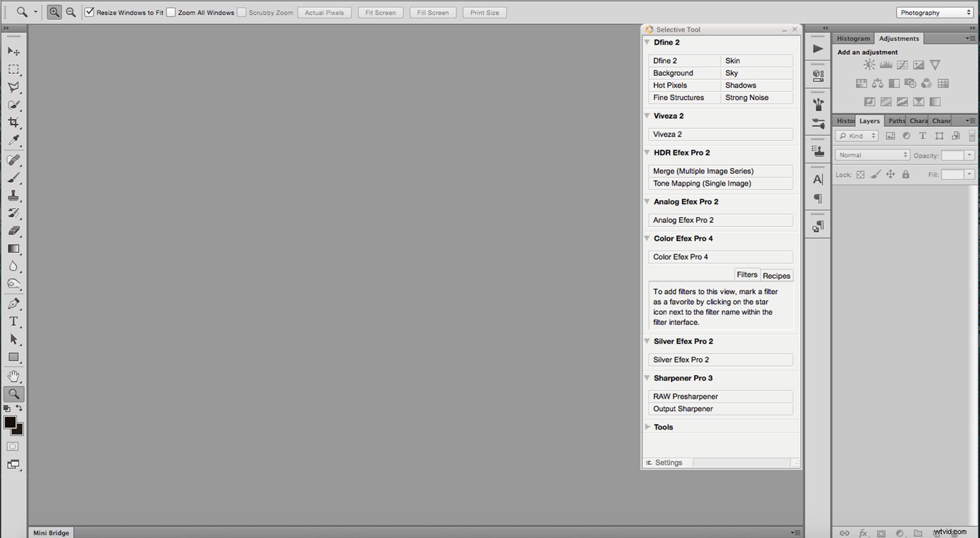
Task: Select the Gradient tool
Action: tap(13, 248)
